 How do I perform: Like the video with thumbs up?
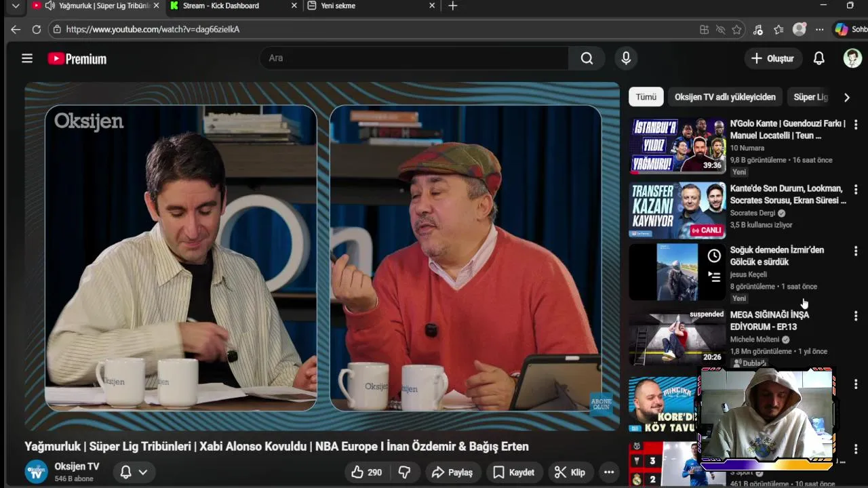tap(366, 472)
